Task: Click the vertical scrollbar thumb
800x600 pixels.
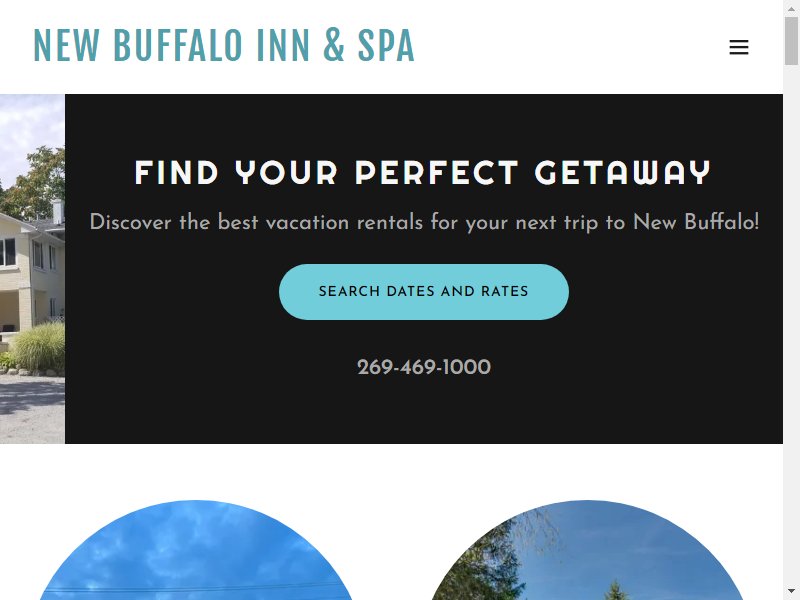Action: tap(791, 40)
